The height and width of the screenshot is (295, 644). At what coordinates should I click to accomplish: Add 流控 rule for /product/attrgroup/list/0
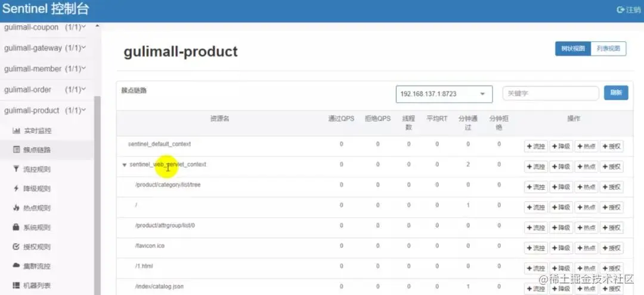(x=536, y=228)
